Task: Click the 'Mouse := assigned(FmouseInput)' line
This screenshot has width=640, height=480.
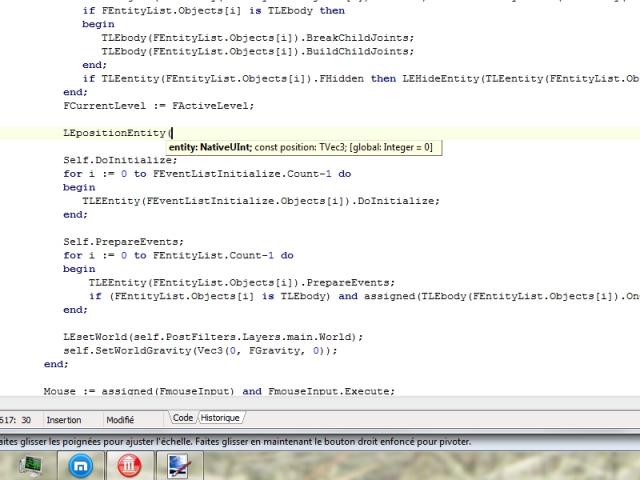Action: click(x=219, y=391)
